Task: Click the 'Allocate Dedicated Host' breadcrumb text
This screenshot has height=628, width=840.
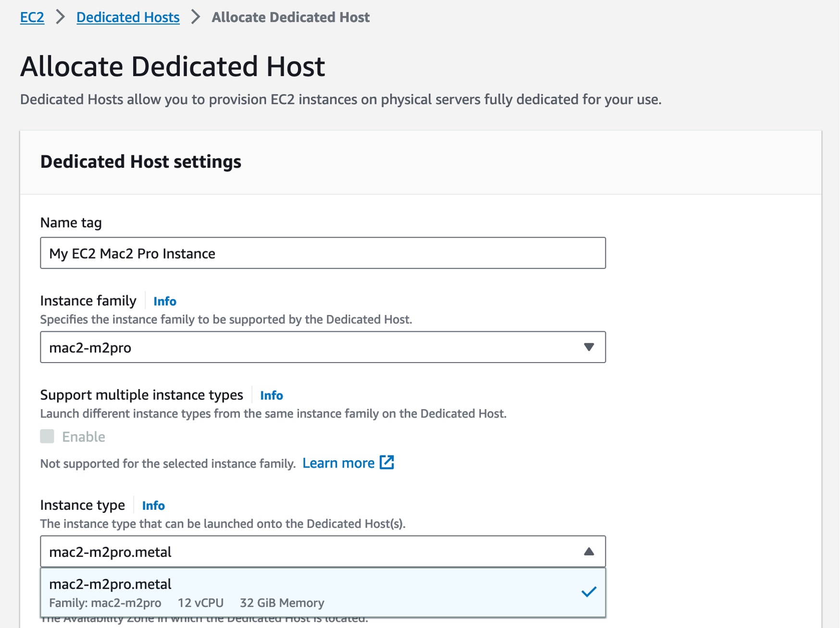Action: (x=290, y=17)
